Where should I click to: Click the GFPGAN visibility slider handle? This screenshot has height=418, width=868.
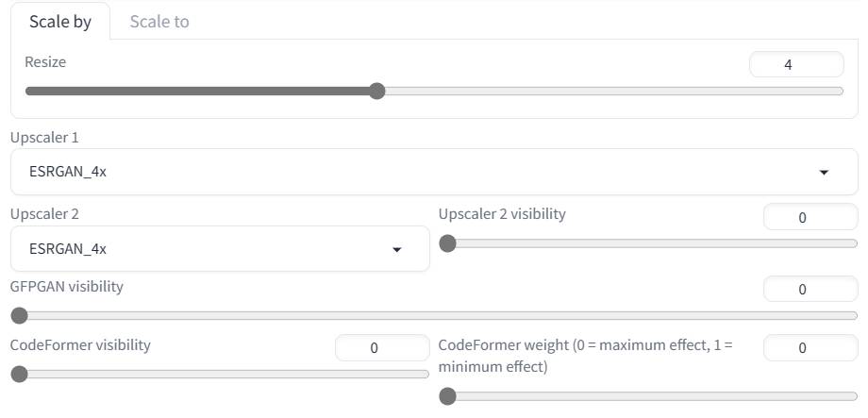click(x=19, y=315)
